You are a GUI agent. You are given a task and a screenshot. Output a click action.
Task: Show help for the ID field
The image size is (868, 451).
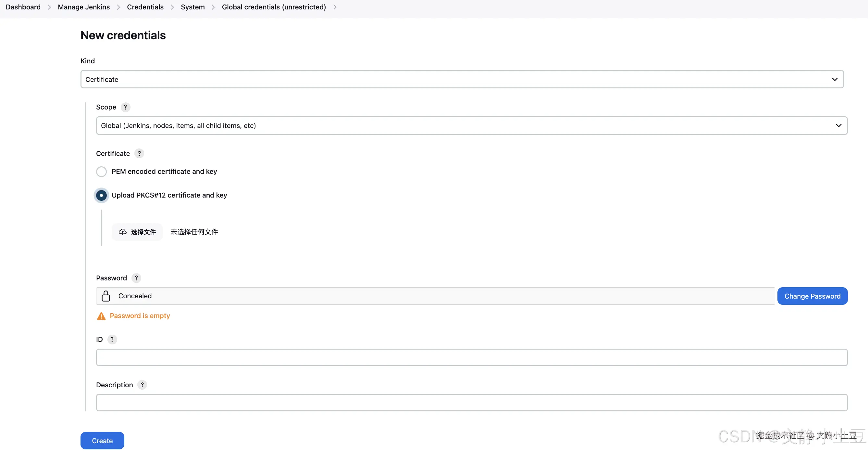point(112,339)
